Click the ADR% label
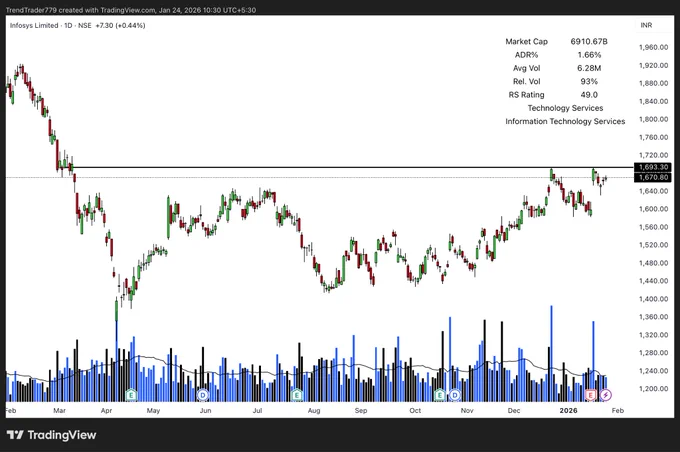Image resolution: width=680 pixels, height=452 pixels. [x=526, y=55]
